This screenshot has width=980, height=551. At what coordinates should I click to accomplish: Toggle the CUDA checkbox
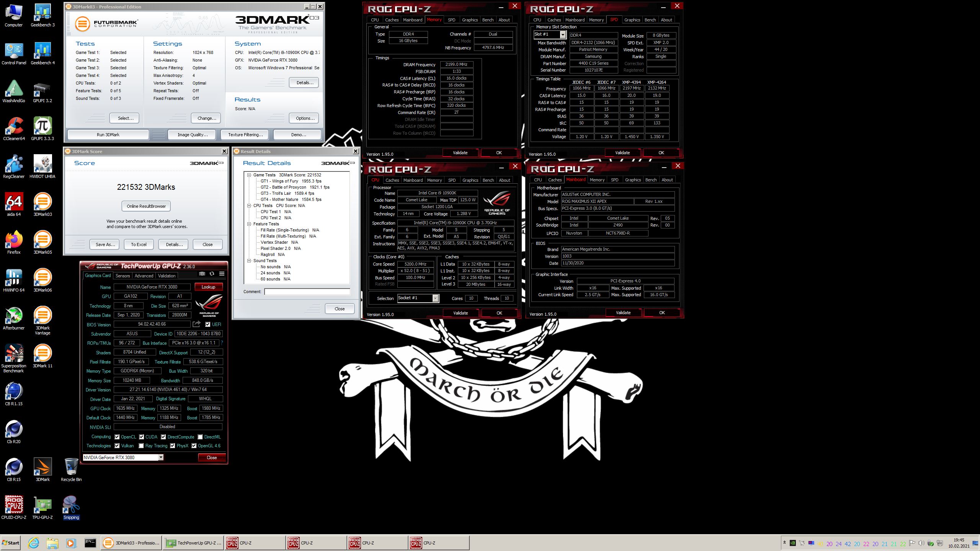pos(142,437)
